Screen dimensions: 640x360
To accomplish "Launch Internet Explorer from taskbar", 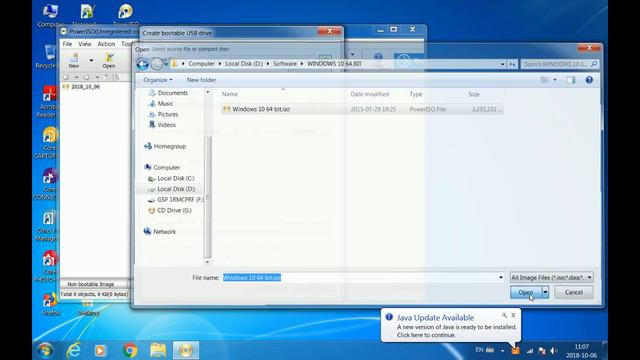I will point(73,350).
